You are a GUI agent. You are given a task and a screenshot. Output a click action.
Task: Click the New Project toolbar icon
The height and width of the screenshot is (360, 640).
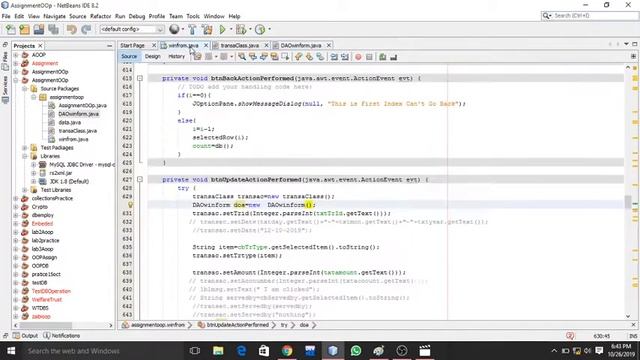pyautogui.click(x=24, y=29)
